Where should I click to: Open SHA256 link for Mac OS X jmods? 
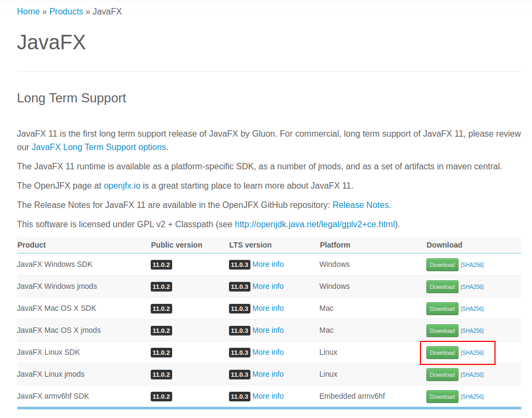(x=472, y=331)
